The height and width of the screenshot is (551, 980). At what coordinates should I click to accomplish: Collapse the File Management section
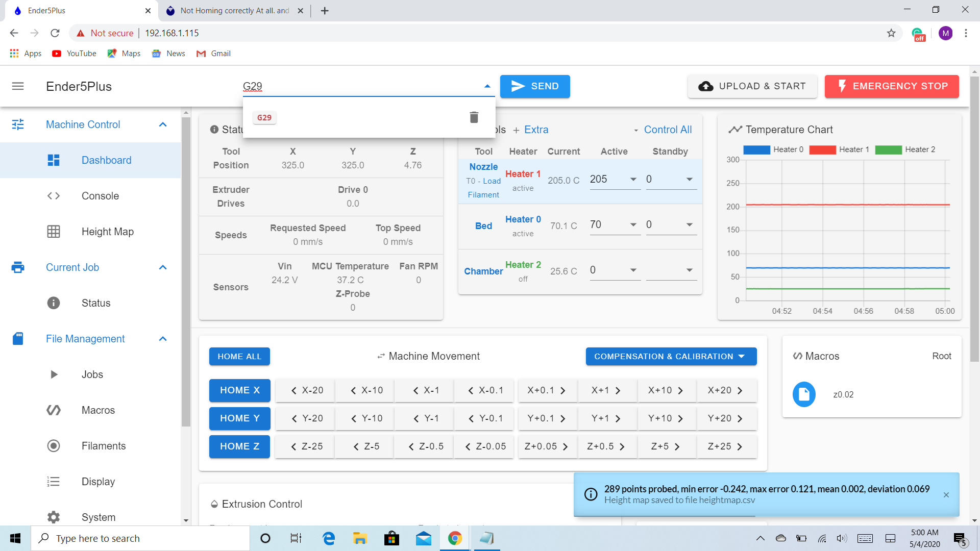tap(163, 339)
